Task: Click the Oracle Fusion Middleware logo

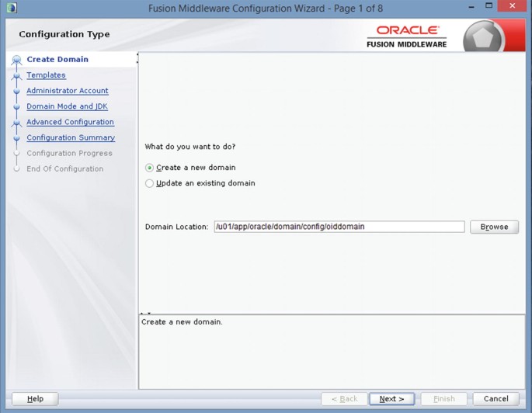Action: 406,36
